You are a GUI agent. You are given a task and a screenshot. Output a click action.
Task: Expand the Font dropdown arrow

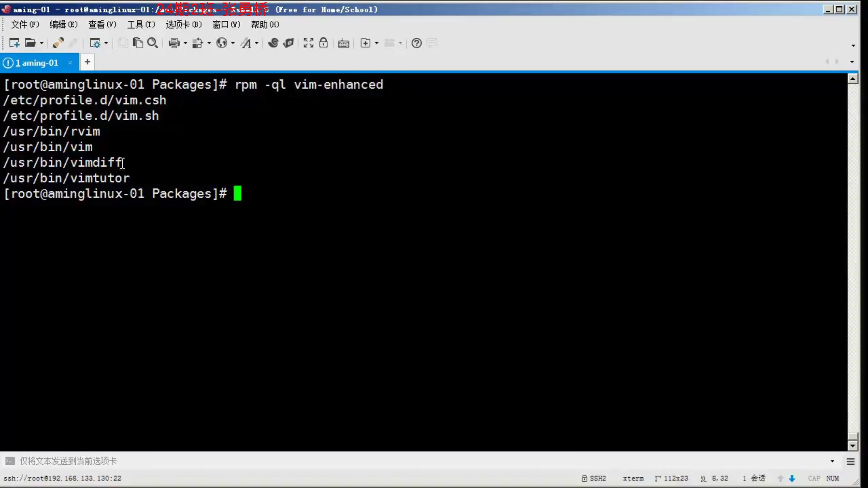pos(257,43)
